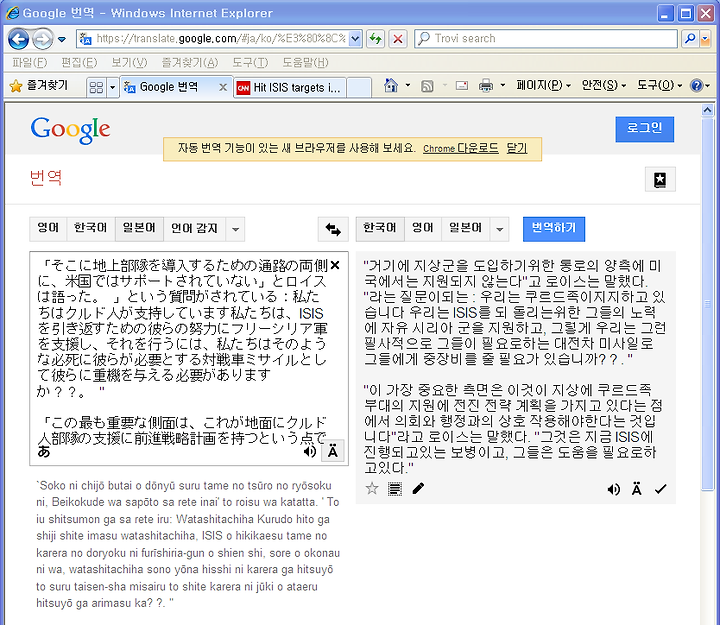Click the browser Forward arrow button
The width and height of the screenshot is (720, 625).
coord(43,39)
